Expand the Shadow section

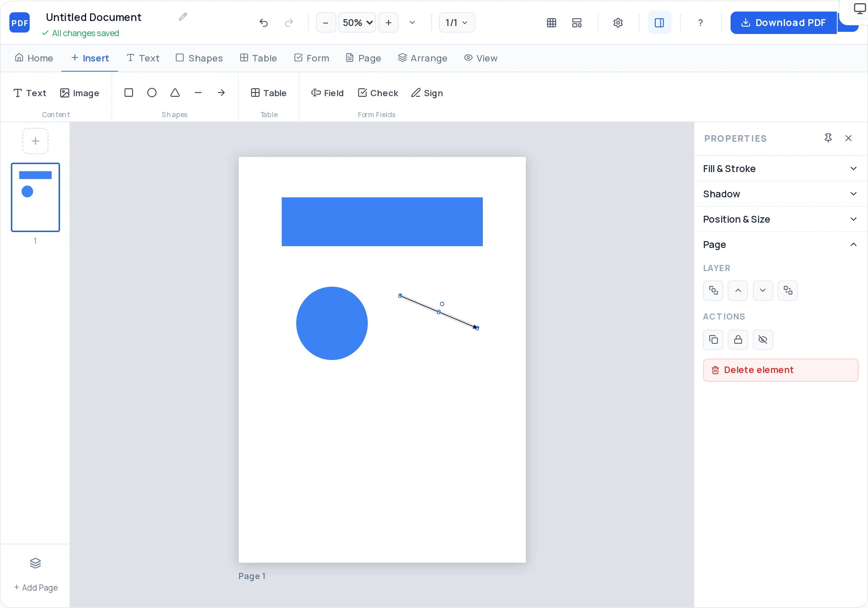click(781, 194)
